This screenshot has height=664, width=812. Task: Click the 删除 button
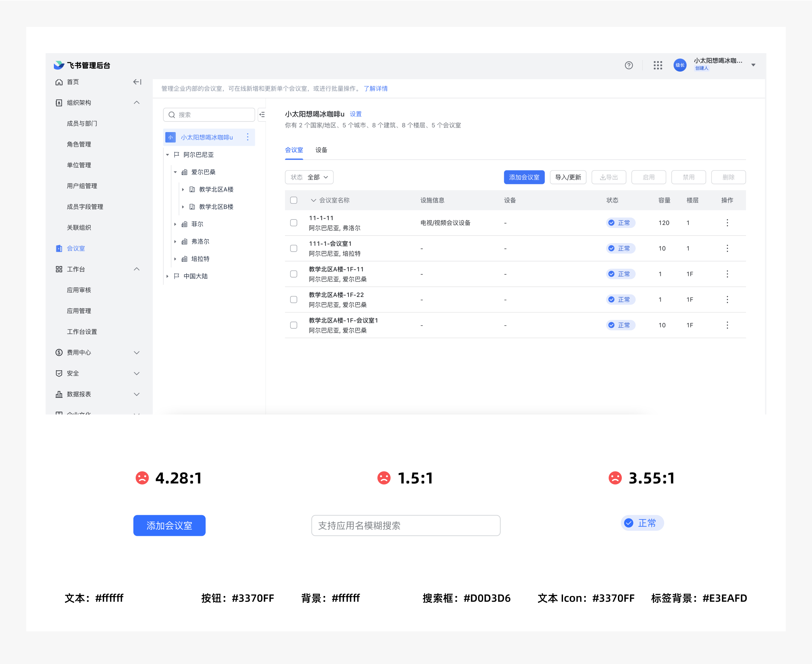728,177
